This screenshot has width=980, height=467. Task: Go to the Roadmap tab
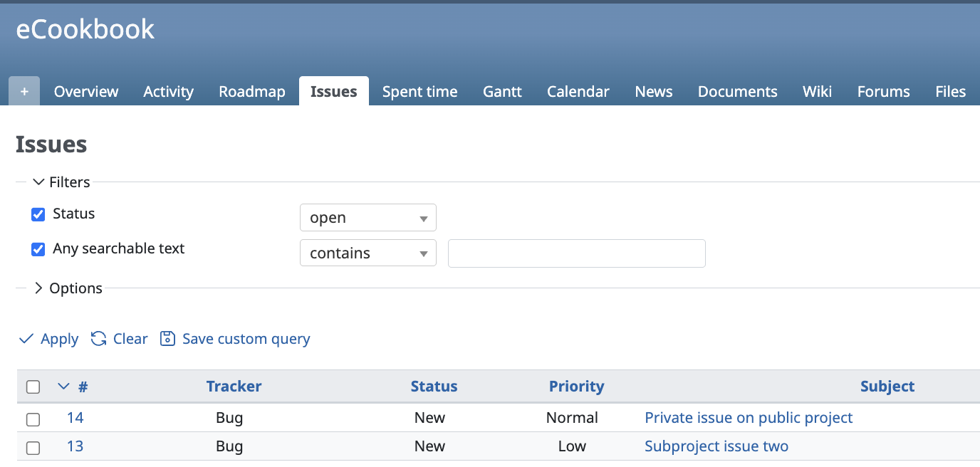(x=251, y=92)
